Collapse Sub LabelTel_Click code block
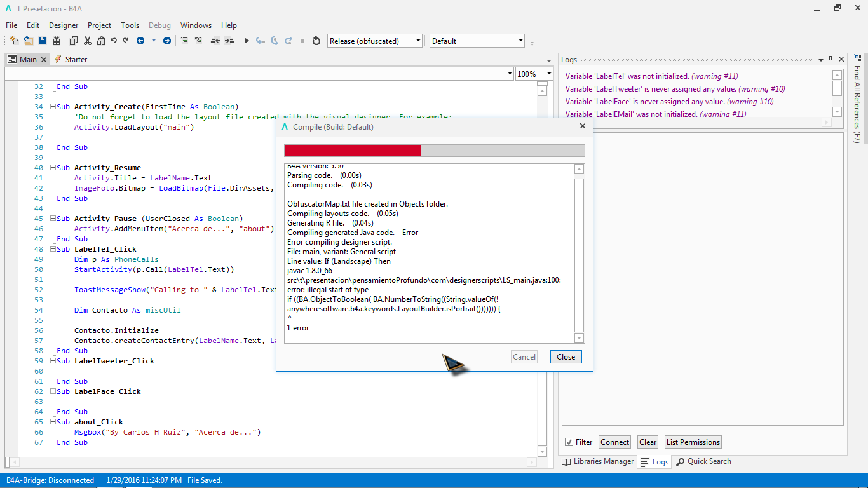Screen dimensions: 868x488 52,249
